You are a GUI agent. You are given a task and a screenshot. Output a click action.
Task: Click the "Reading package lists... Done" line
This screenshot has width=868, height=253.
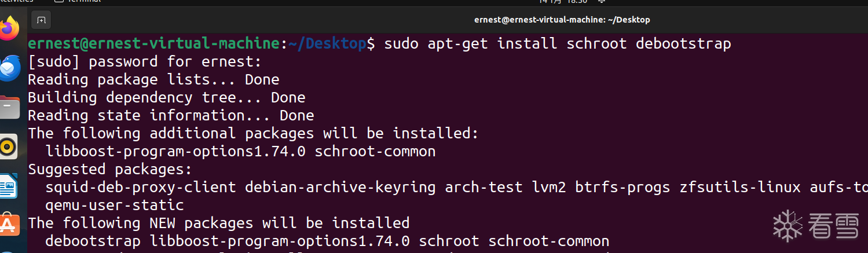153,79
